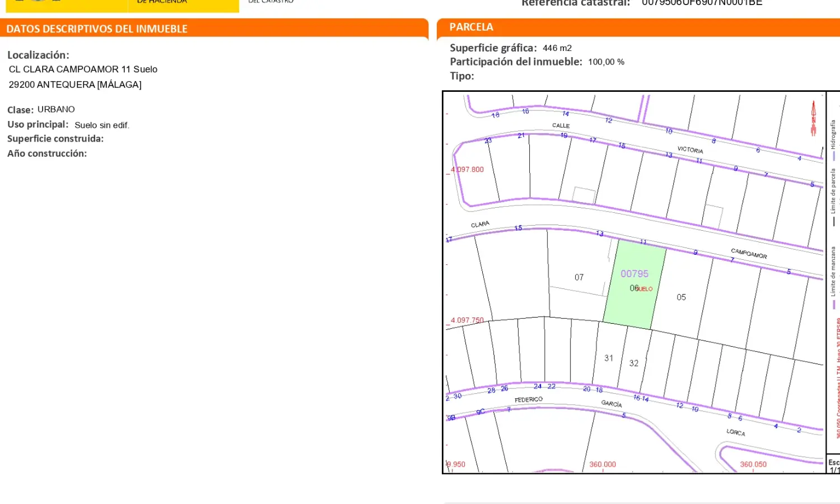
Task: Click the "Uso principal:" label
Action: click(38, 124)
